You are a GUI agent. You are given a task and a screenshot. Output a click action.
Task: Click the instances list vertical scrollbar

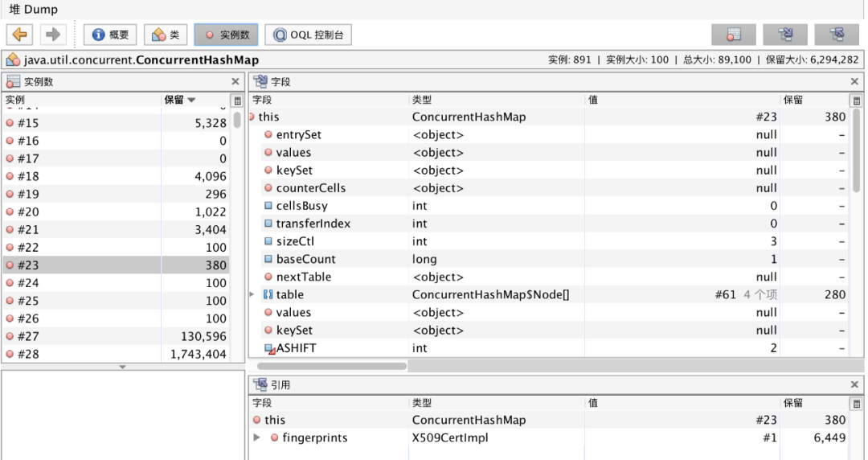(x=237, y=121)
